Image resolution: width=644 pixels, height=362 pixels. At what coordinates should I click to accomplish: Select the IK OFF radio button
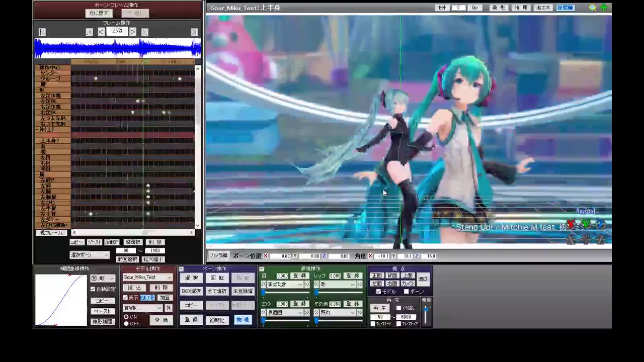tap(126, 324)
